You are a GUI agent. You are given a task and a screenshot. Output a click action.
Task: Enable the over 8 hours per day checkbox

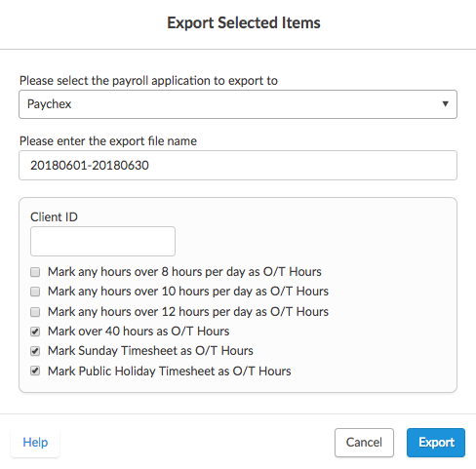point(35,272)
